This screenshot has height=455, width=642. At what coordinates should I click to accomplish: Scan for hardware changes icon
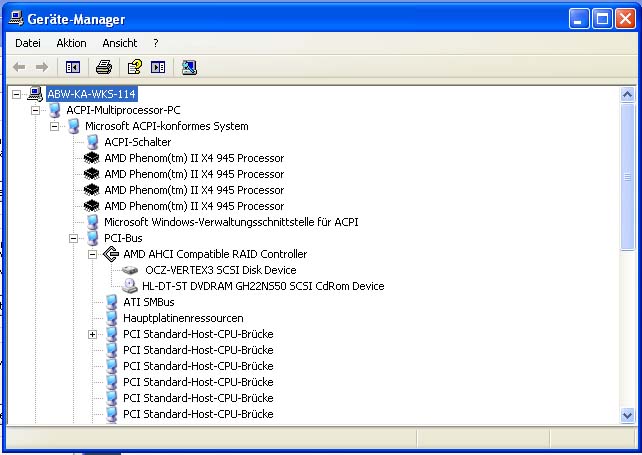click(x=189, y=67)
